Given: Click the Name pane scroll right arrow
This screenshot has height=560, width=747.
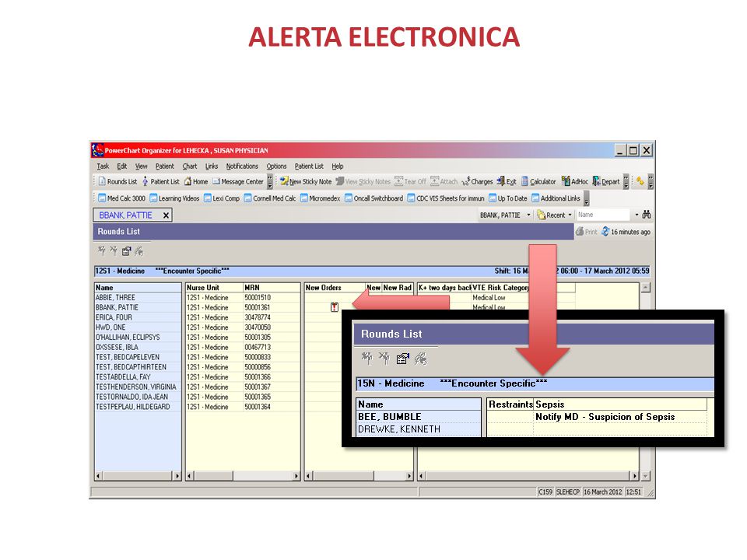Looking at the screenshot, I should pyautogui.click(x=177, y=476).
